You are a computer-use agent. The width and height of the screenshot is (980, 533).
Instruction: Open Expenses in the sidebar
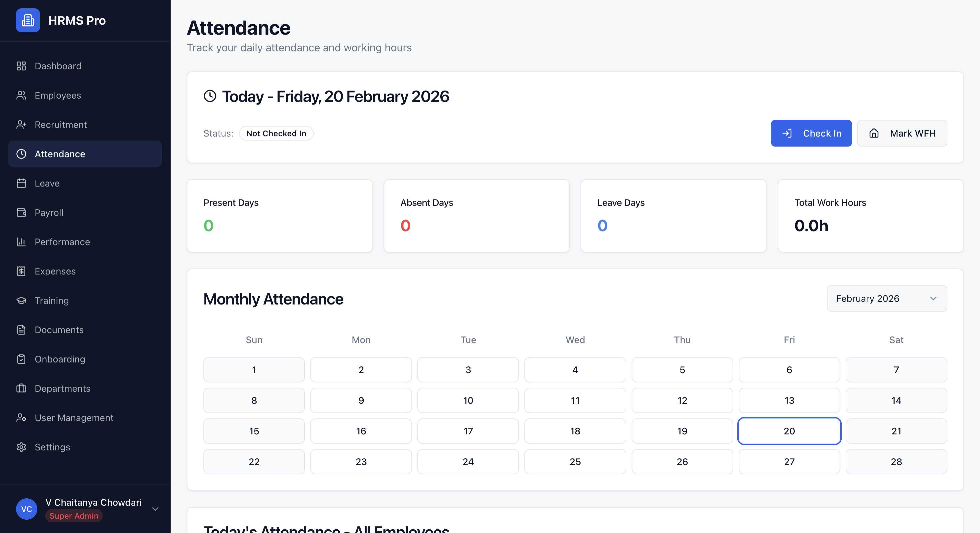click(85, 271)
